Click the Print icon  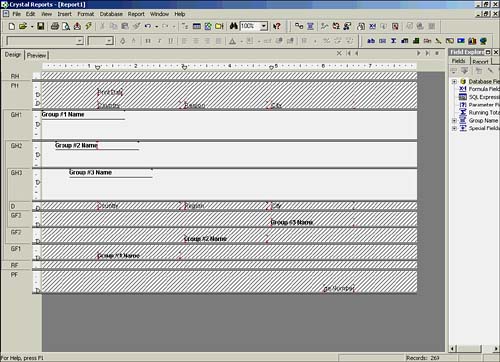click(x=55, y=26)
